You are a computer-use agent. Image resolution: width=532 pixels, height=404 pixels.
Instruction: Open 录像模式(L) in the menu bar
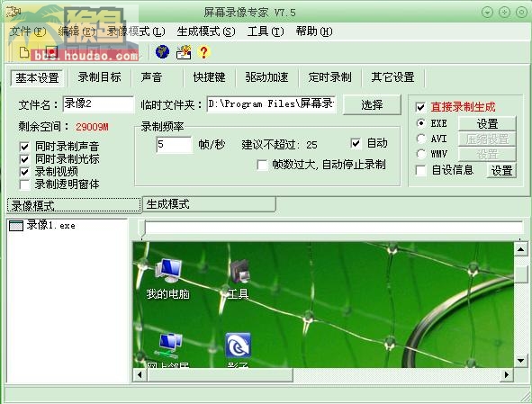pos(136,31)
